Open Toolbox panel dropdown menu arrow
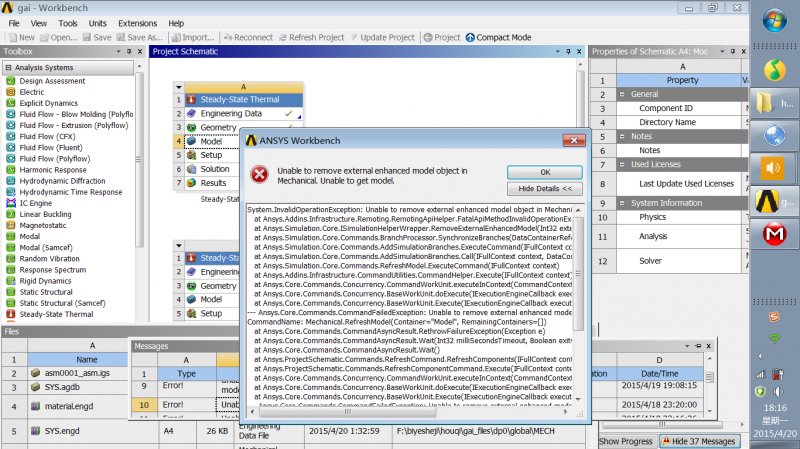Viewport: 800px width, 449px height. tap(118, 52)
